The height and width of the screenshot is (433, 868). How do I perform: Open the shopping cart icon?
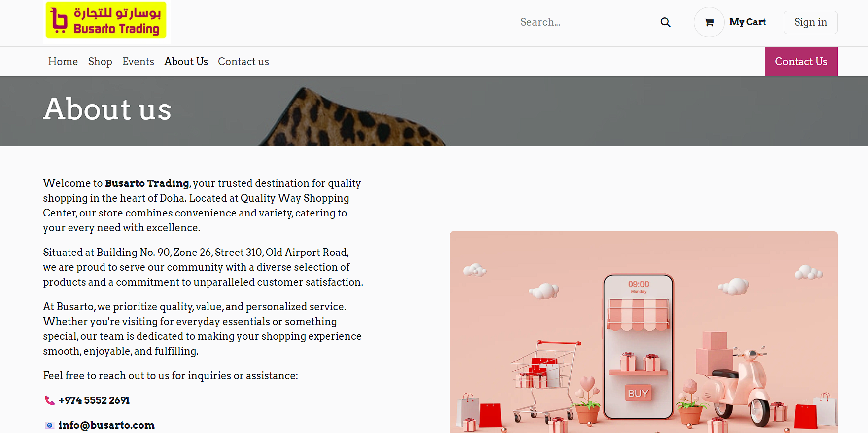pos(709,22)
